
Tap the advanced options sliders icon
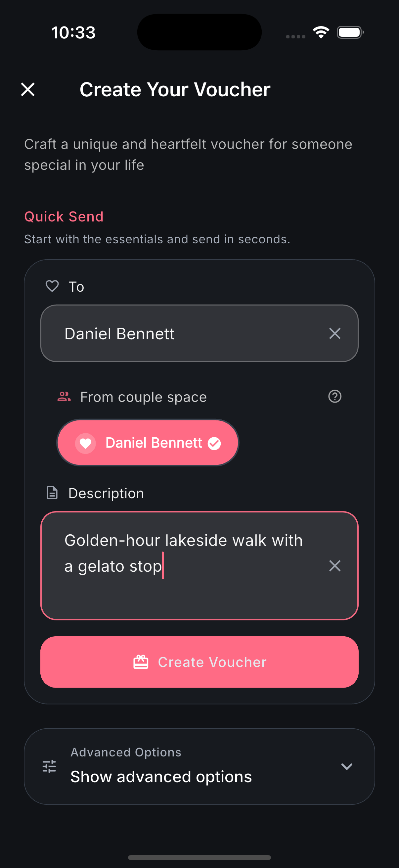pos(49,767)
